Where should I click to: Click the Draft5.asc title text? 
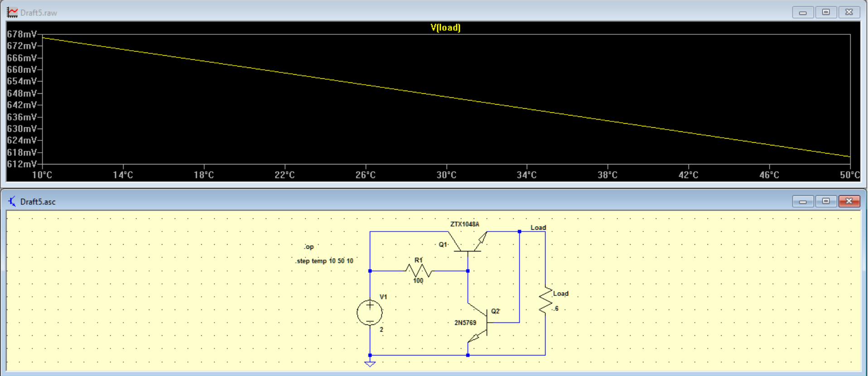click(x=38, y=202)
